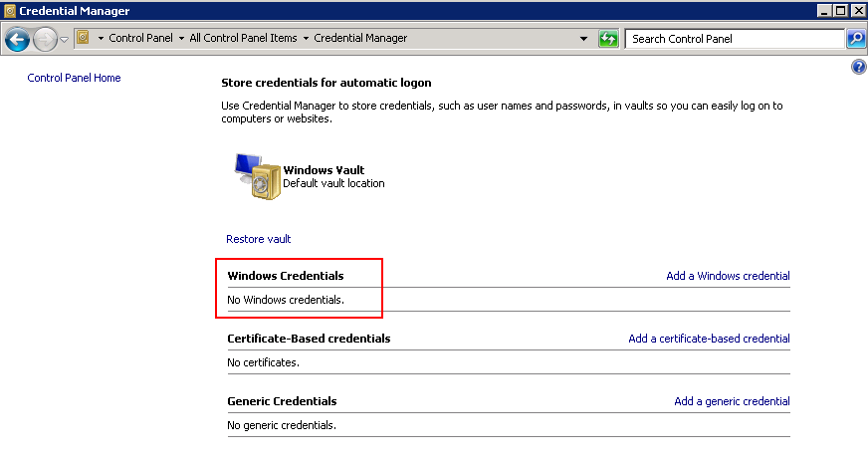This screenshot has height=463, width=868.
Task: Minimize the Credential Manager window
Action: (x=824, y=11)
